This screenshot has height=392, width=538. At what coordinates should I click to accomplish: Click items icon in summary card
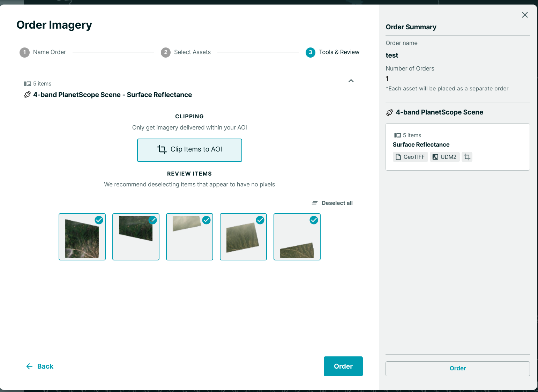pyautogui.click(x=397, y=135)
